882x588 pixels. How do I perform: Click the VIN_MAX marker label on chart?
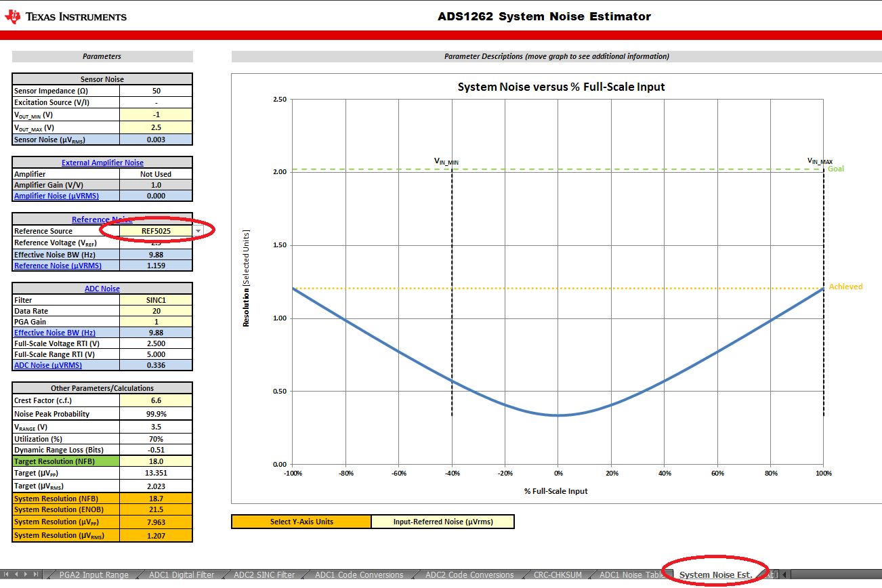tap(820, 161)
